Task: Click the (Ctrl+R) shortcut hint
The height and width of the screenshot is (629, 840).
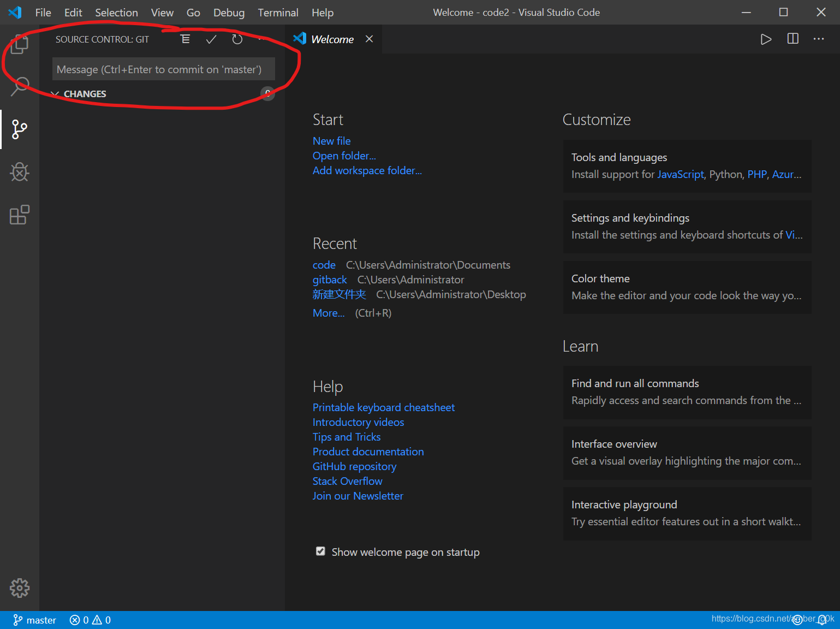Action: coord(373,313)
